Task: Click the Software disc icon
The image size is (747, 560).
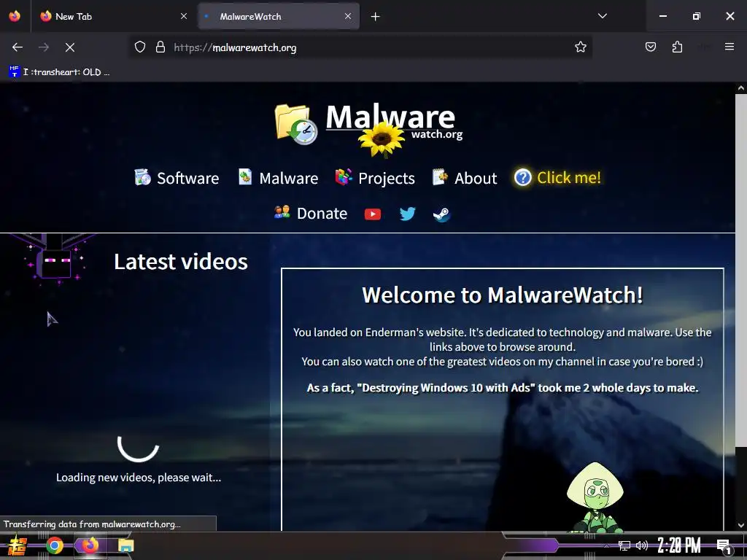Action: coord(142,177)
